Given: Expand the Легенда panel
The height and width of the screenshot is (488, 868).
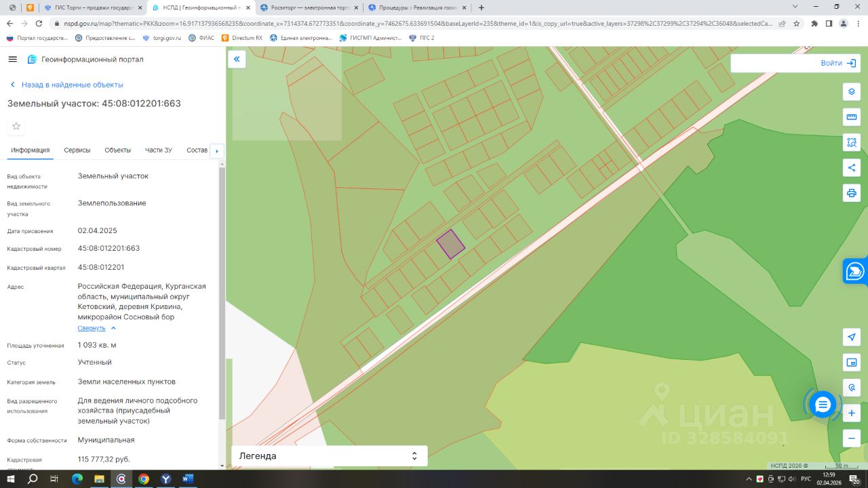Looking at the screenshot, I should click(x=330, y=456).
